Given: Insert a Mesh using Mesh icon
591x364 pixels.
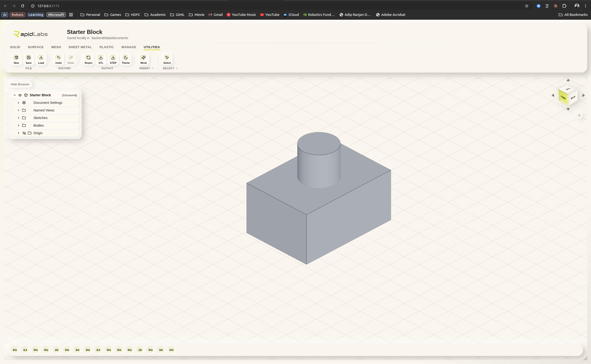Looking at the screenshot, I should tap(144, 59).
